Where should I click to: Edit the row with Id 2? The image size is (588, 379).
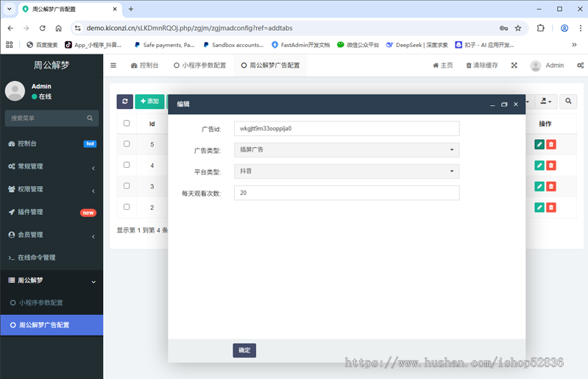click(539, 208)
